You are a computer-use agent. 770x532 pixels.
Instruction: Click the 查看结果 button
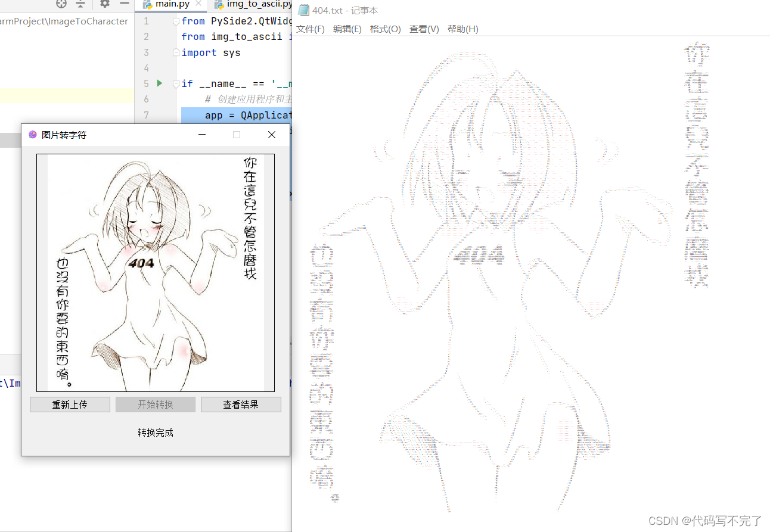[241, 405]
